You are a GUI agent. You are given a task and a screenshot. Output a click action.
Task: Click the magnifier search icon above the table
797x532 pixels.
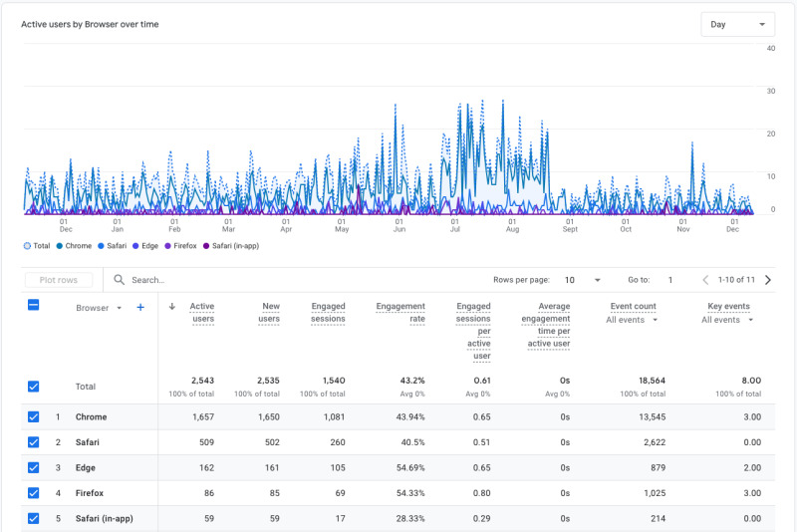coord(120,281)
